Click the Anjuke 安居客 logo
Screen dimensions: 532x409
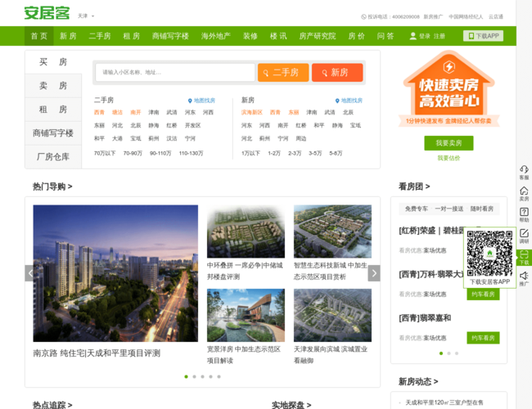tap(46, 13)
